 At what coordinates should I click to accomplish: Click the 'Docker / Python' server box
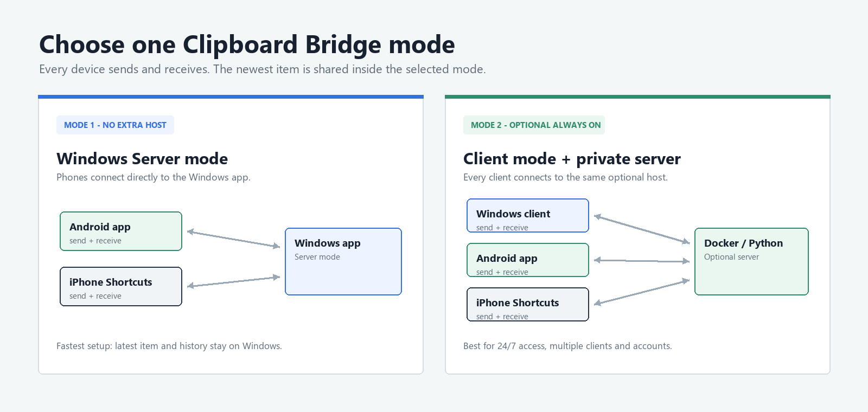click(752, 262)
